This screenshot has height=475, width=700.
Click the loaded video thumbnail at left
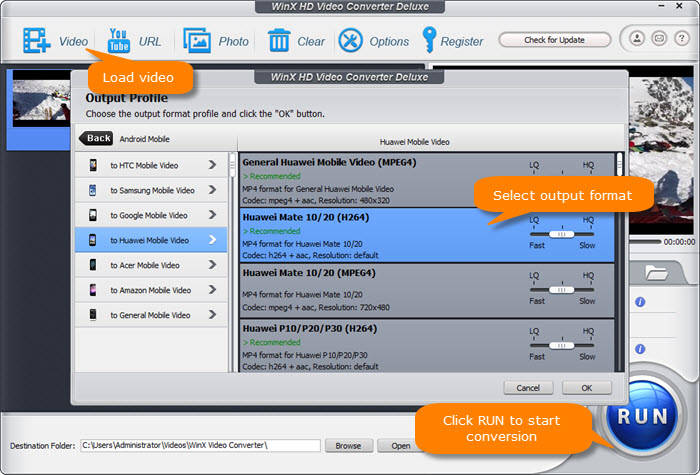(x=41, y=98)
